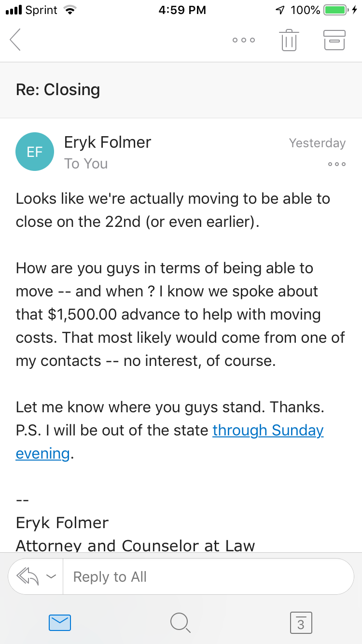This screenshot has width=362, height=644.
Task: Archive the Re: Closing message
Action: pyautogui.click(x=334, y=40)
